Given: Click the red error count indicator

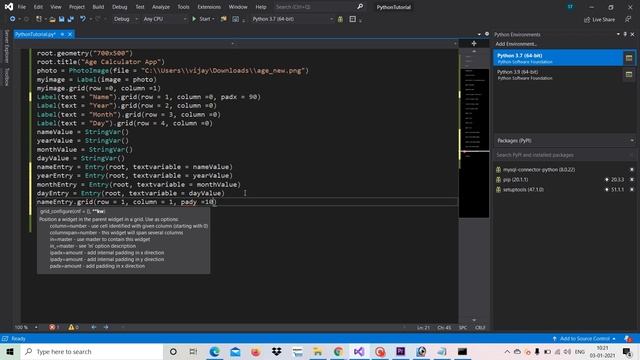Looking at the screenshot, I should coord(54,327).
